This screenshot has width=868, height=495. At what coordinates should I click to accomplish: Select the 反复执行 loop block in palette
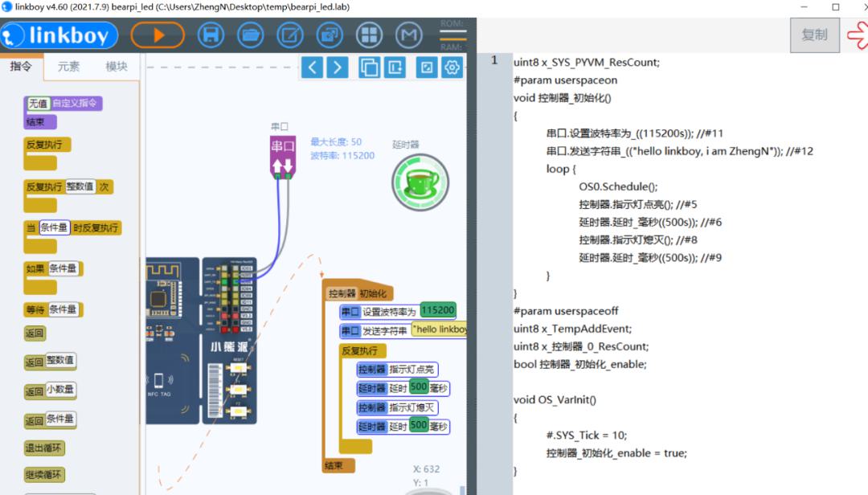pyautogui.click(x=47, y=145)
